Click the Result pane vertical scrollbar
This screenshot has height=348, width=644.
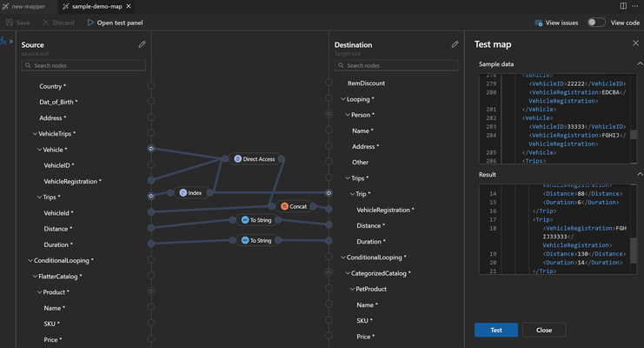pyautogui.click(x=634, y=250)
